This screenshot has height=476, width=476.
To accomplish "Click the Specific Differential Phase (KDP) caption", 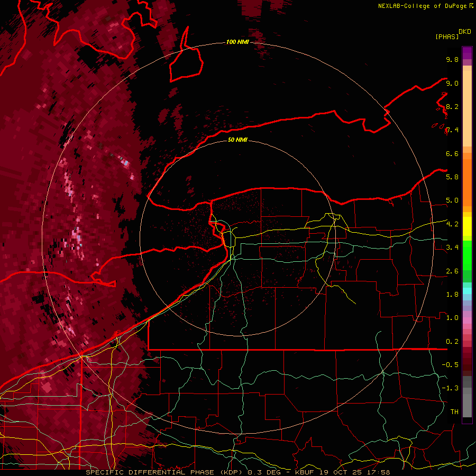I will [x=165, y=472].
